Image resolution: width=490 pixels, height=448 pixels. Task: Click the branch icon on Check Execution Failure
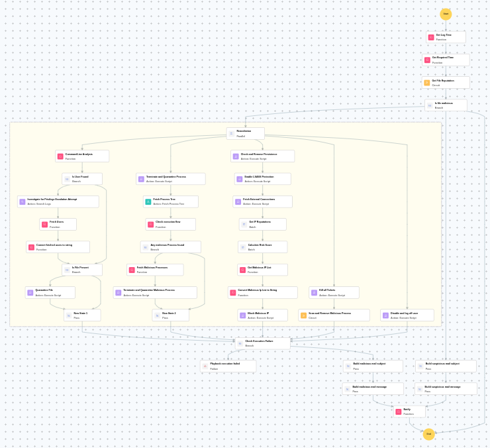pos(240,343)
